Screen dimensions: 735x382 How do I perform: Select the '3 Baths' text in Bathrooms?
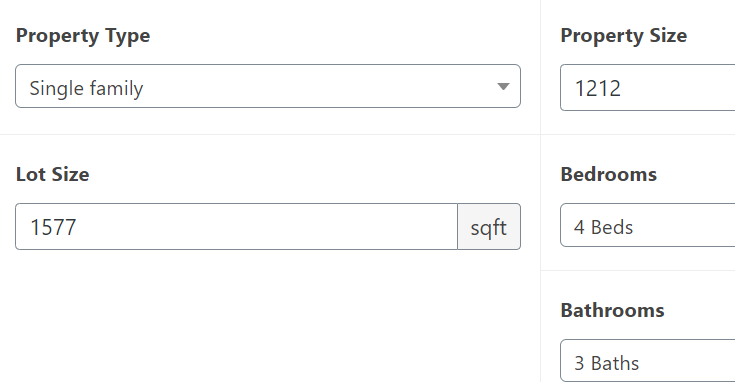(x=607, y=363)
